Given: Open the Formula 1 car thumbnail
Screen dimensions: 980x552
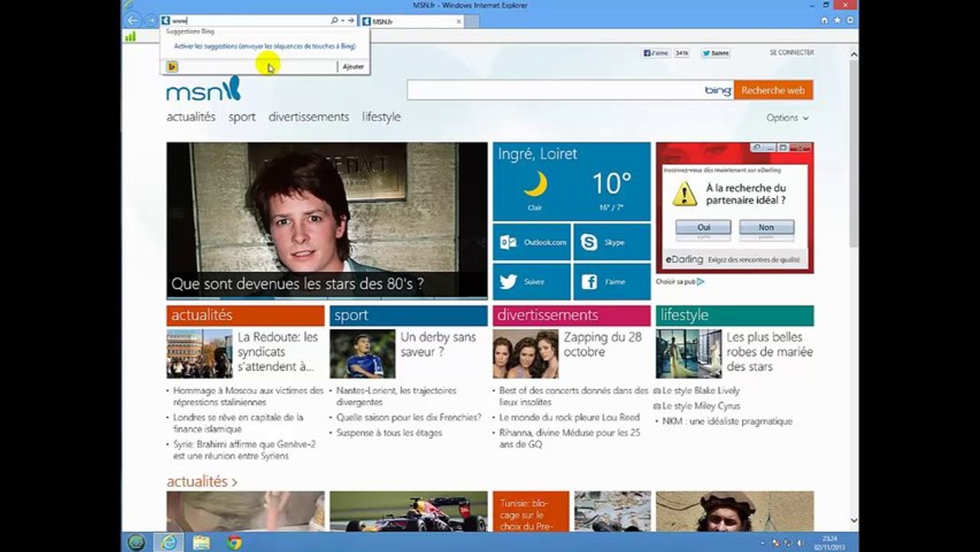Looking at the screenshot, I should click(408, 511).
